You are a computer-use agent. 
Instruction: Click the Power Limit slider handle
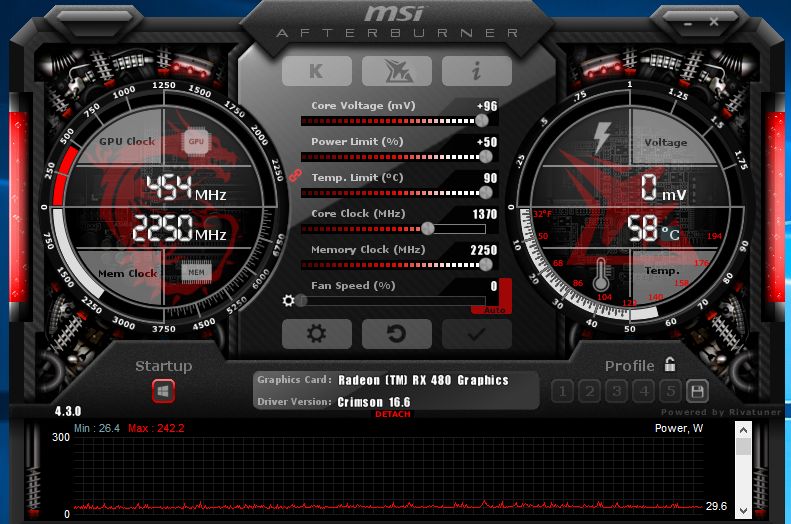[x=486, y=157]
